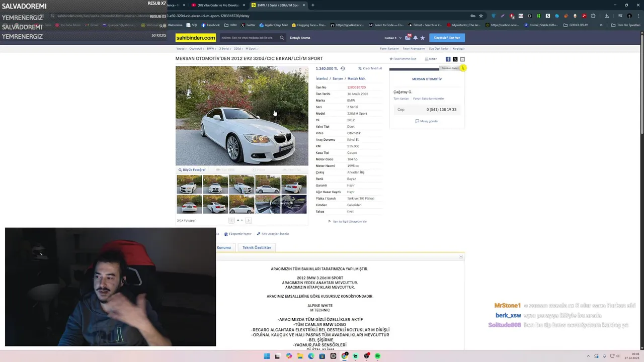
Task: Open Spotify from the taskbar
Action: (377, 356)
